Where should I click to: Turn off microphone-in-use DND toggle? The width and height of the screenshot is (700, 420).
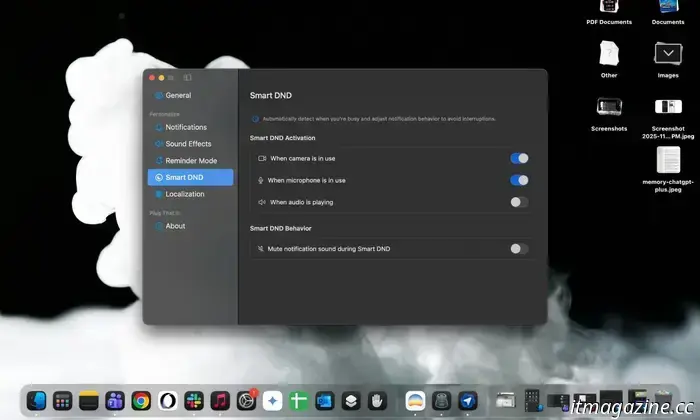[x=519, y=180]
